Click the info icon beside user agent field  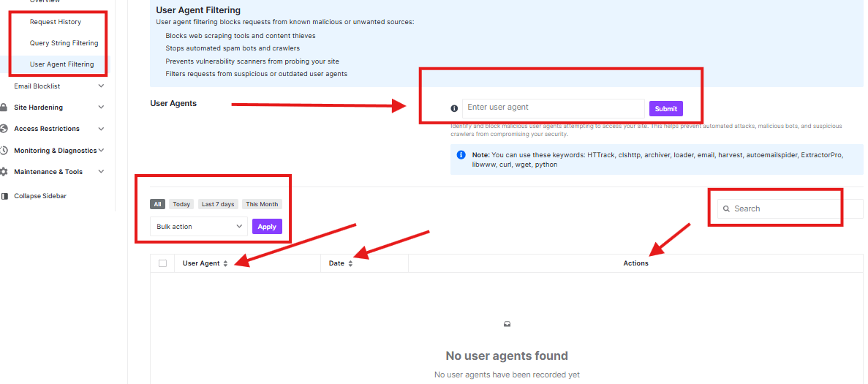[455, 108]
